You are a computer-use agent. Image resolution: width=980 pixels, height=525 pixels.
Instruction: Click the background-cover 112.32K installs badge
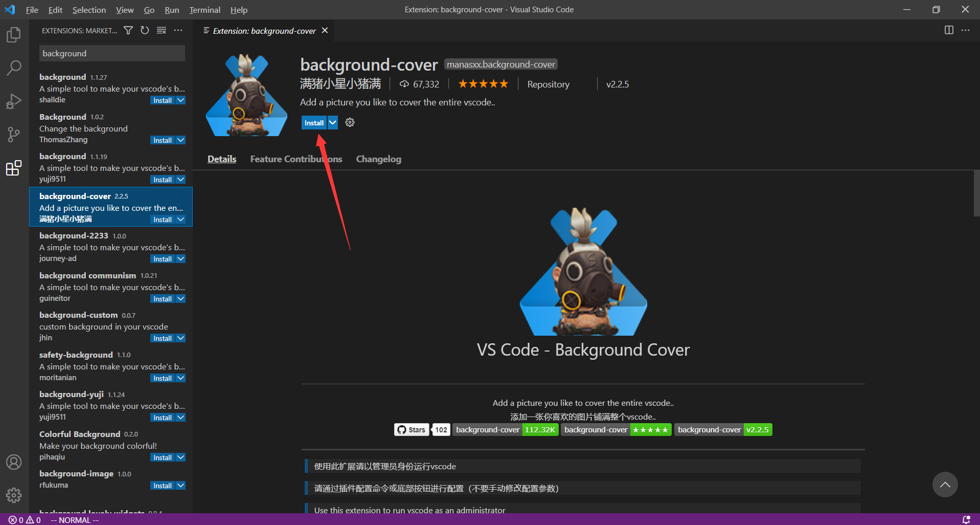point(506,430)
